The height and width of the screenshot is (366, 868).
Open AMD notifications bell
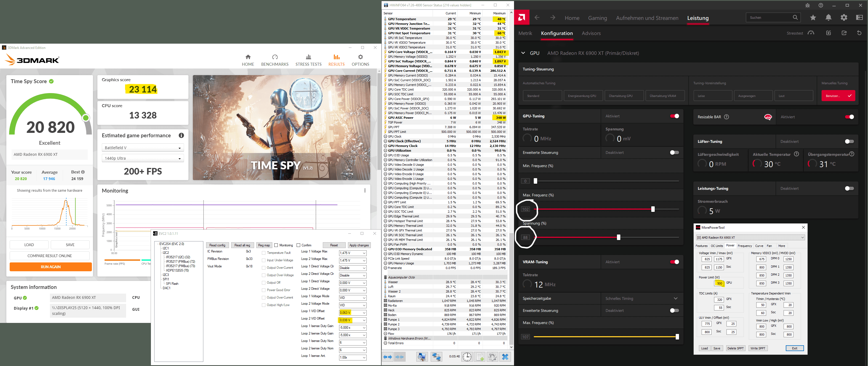[x=828, y=18]
